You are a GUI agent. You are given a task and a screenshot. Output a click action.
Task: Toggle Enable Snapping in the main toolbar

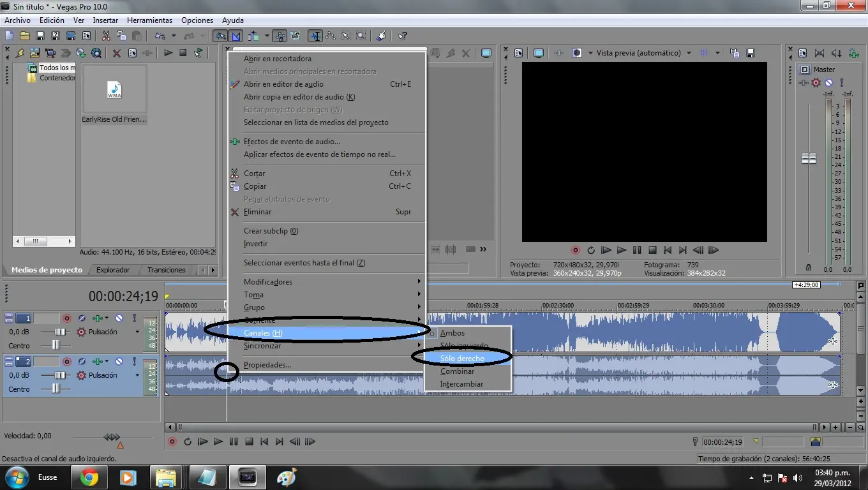[x=220, y=36]
